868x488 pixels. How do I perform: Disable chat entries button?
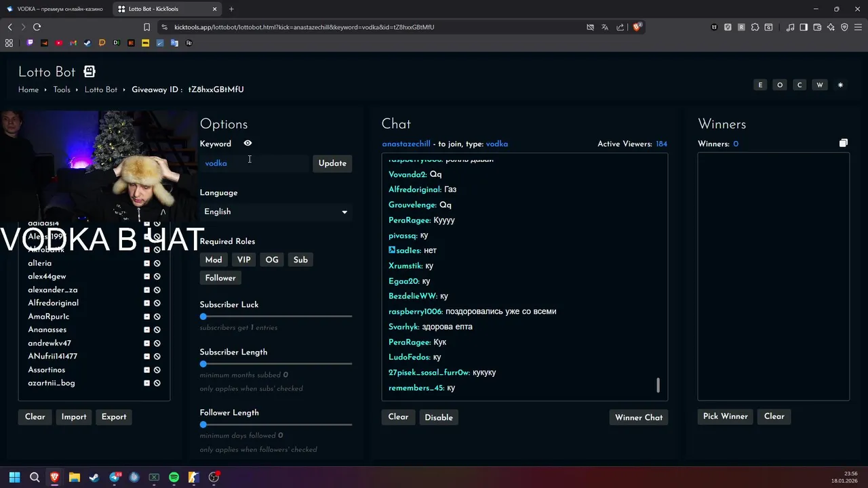(x=439, y=418)
